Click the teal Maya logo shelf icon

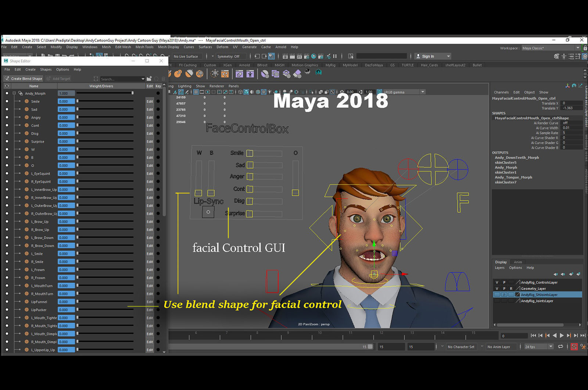[318, 72]
